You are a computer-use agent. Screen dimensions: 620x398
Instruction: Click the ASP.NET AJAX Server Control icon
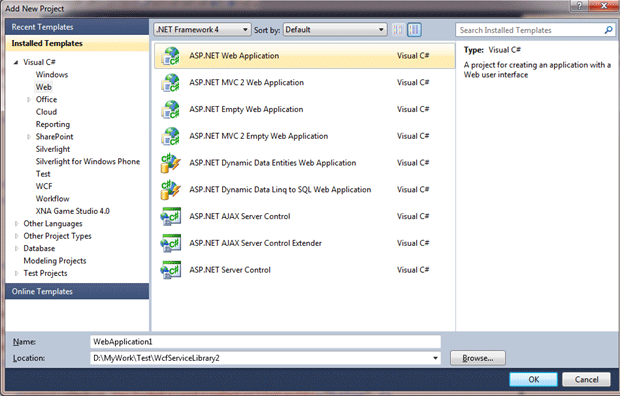coord(170,217)
